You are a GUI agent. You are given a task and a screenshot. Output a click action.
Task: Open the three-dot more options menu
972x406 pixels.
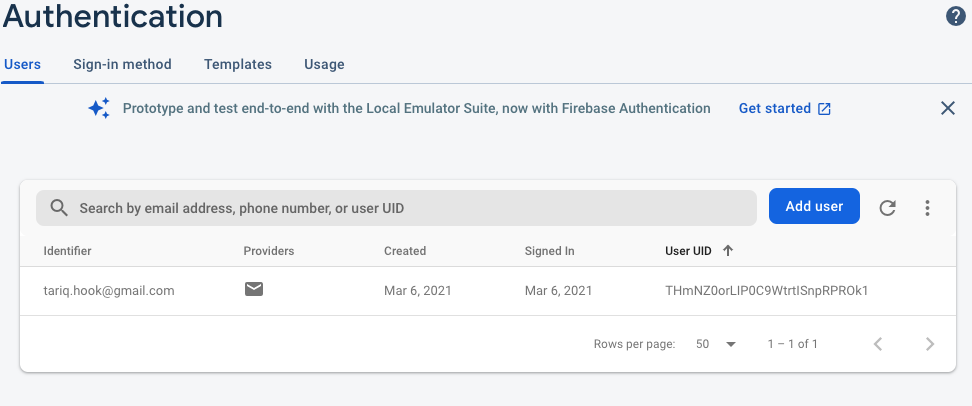[928, 208]
